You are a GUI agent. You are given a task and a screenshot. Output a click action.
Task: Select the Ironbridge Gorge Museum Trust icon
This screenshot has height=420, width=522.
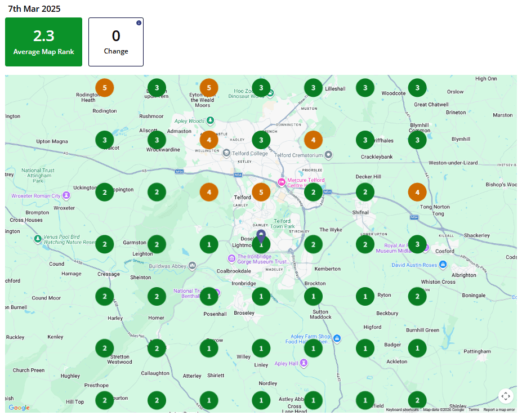click(x=231, y=258)
